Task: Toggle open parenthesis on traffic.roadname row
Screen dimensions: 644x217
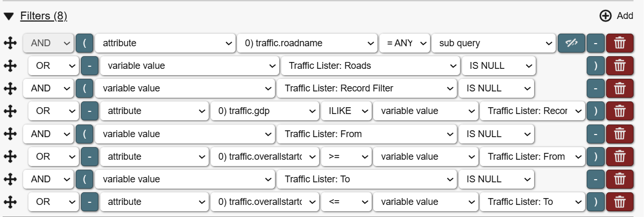Action: point(84,43)
